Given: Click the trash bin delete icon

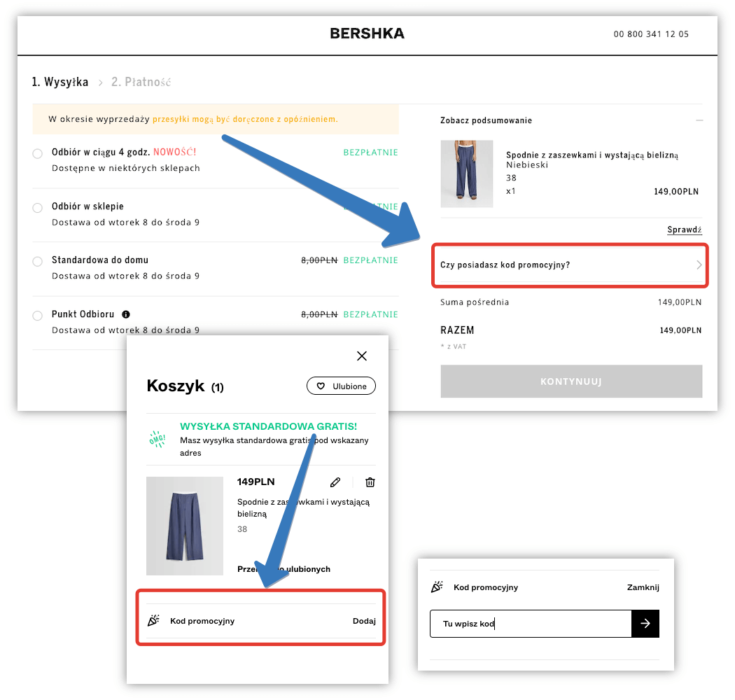Looking at the screenshot, I should 370,482.
